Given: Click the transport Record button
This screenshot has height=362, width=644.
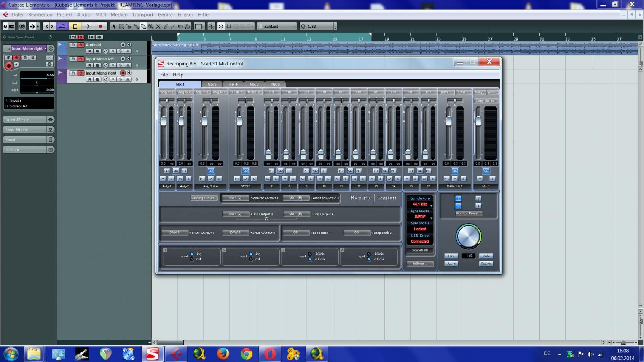Looking at the screenshot, I should 100,26.
